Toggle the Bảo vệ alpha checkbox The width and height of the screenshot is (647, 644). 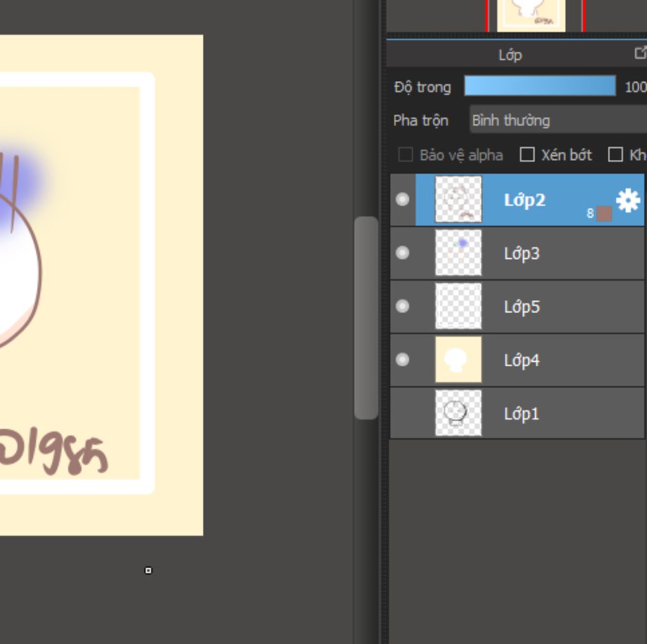405,155
